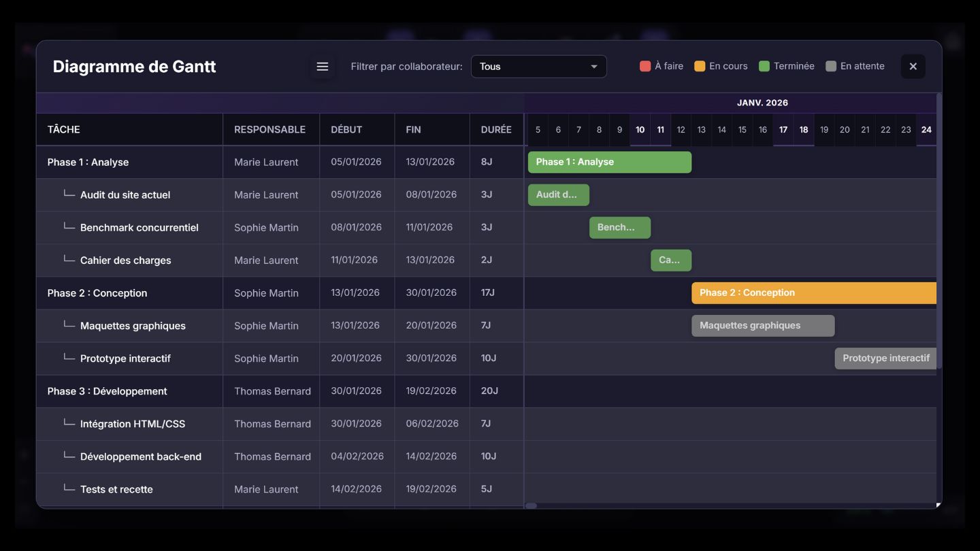Click day 24 in the timeline header

(x=926, y=129)
